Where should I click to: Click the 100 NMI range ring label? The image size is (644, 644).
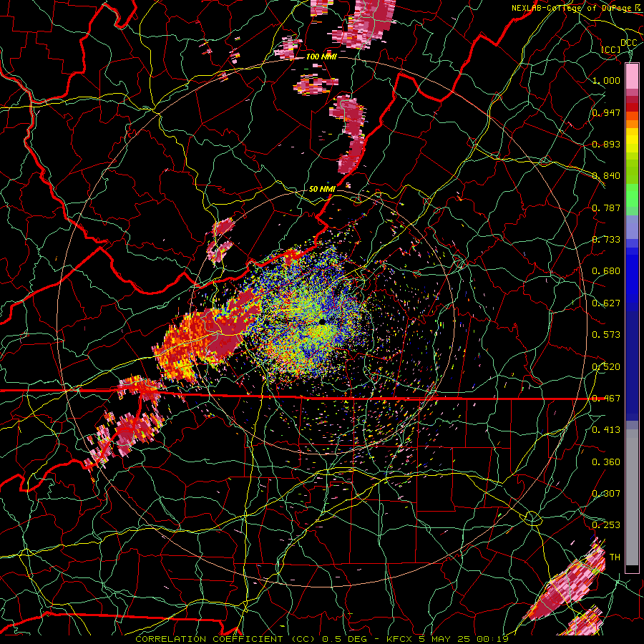click(x=321, y=57)
